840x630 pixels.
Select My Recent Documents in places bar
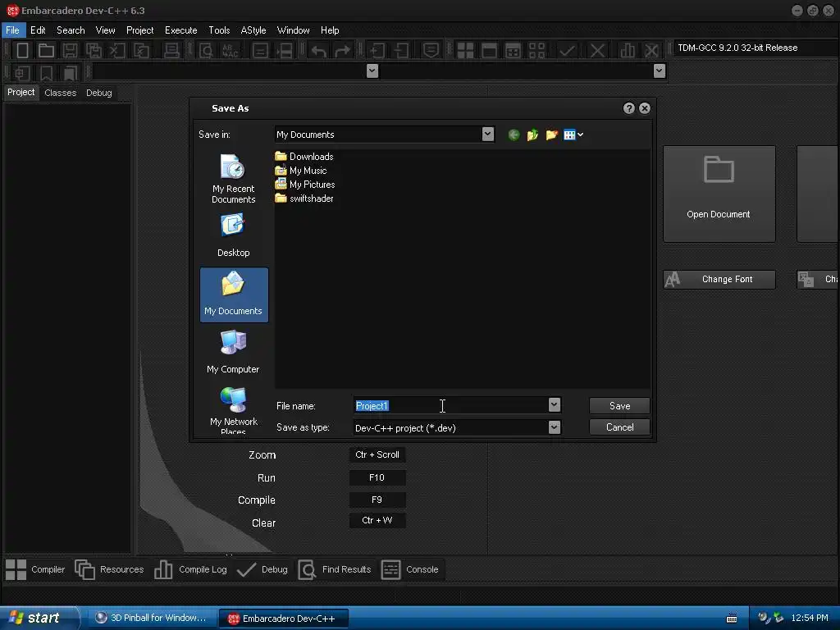pyautogui.click(x=234, y=179)
